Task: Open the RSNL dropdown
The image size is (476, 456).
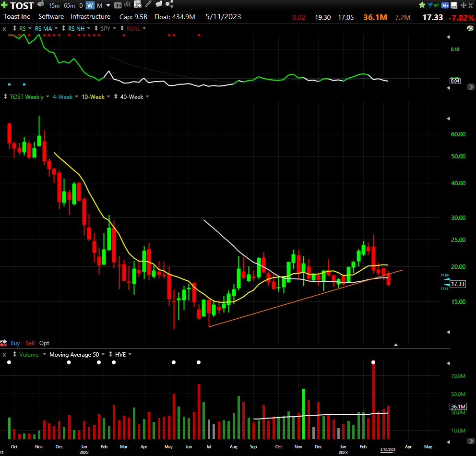Action: tap(144, 28)
